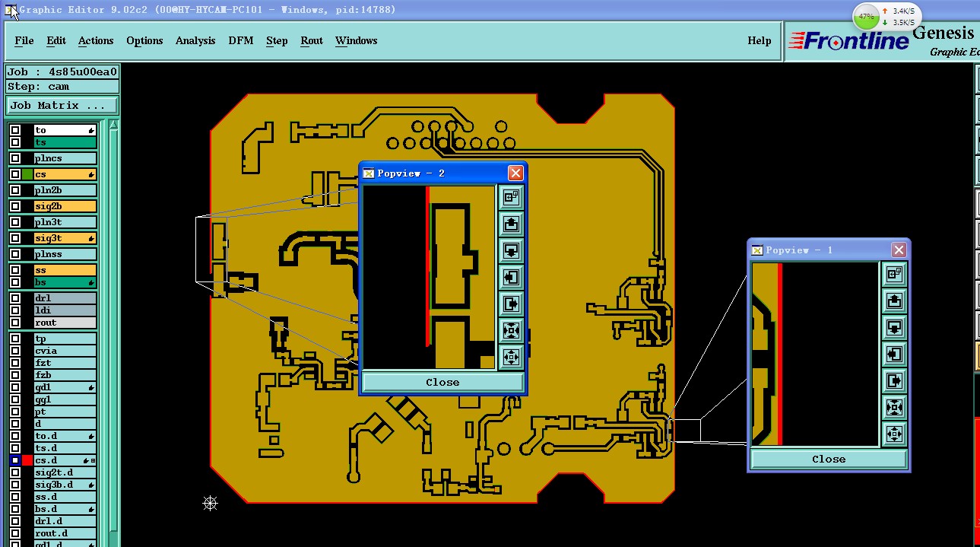Screen dimensions: 980x547
Task: Pan left button in Popview 1
Action: [894, 355]
